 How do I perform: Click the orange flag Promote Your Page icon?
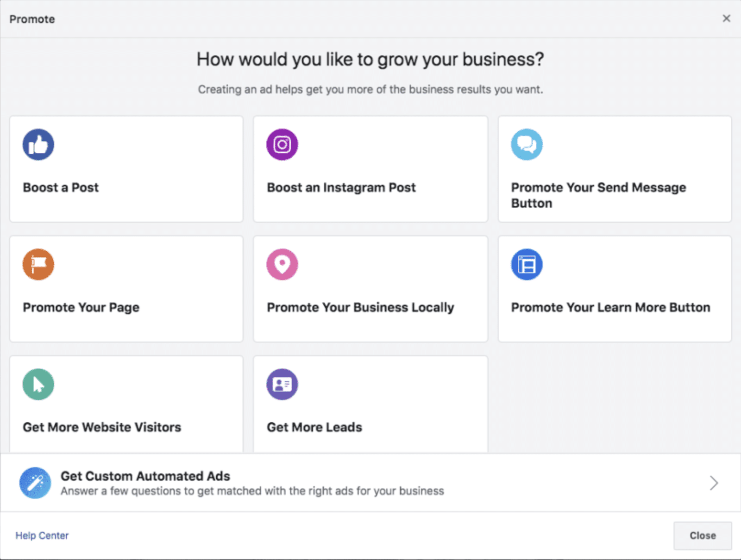click(x=38, y=264)
